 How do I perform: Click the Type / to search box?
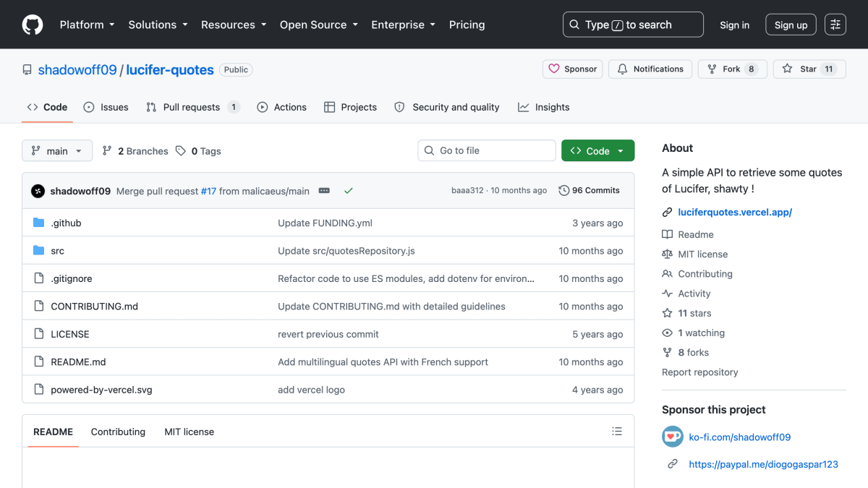click(633, 25)
